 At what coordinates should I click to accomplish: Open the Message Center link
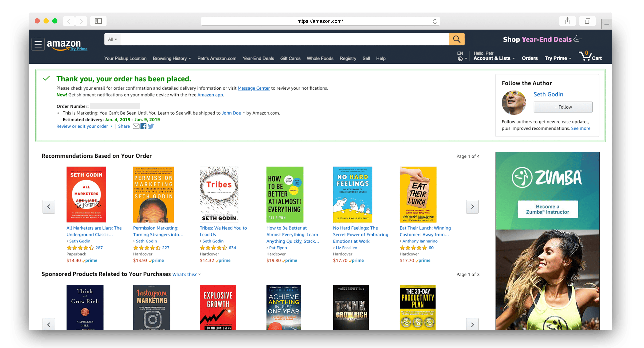(x=253, y=88)
